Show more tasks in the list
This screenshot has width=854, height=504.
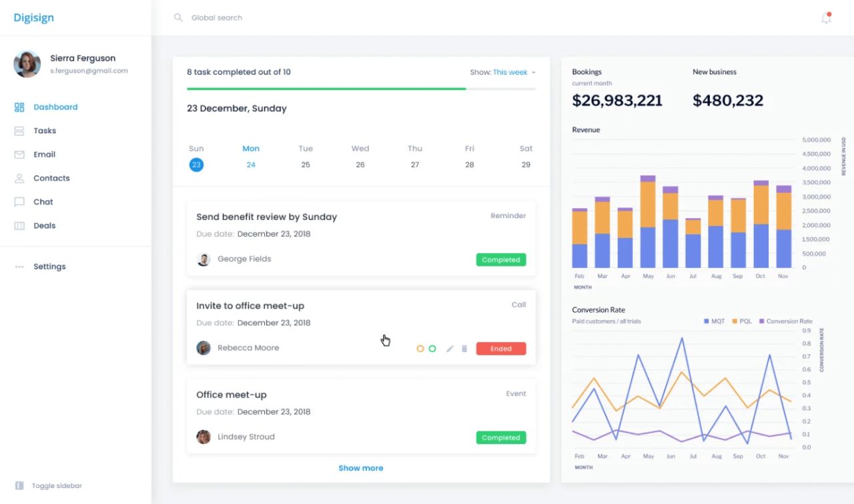coord(361,467)
